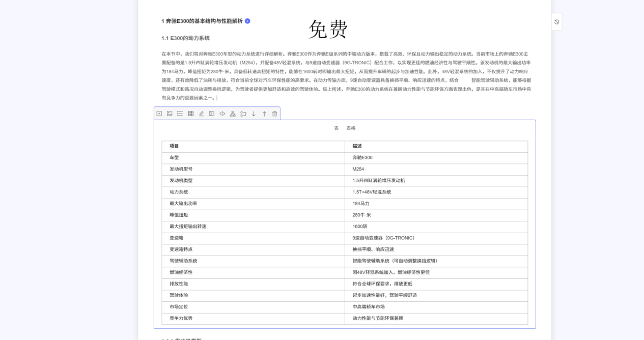Select the cell 9速自动变速器（9G-TRONIC）
This screenshot has width=644, height=340.
click(436, 238)
